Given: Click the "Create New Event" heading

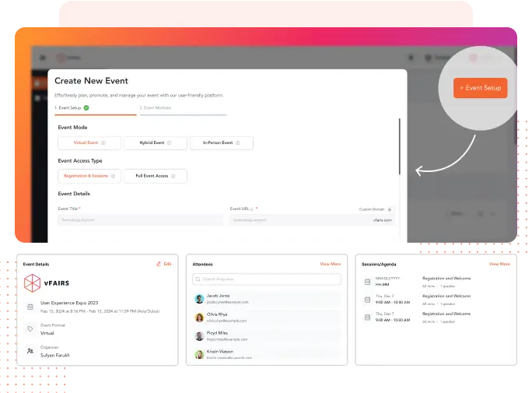Looking at the screenshot, I should tap(91, 81).
